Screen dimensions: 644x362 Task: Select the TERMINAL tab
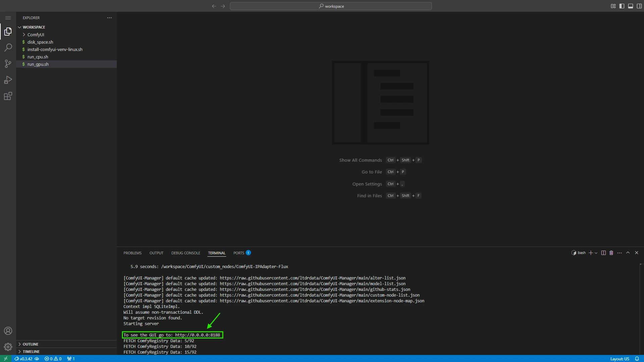tap(217, 253)
